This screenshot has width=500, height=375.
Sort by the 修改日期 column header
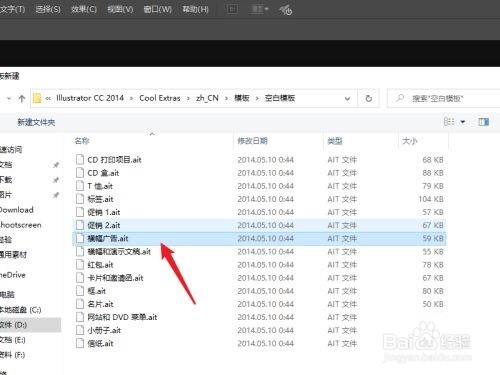pyautogui.click(x=252, y=141)
